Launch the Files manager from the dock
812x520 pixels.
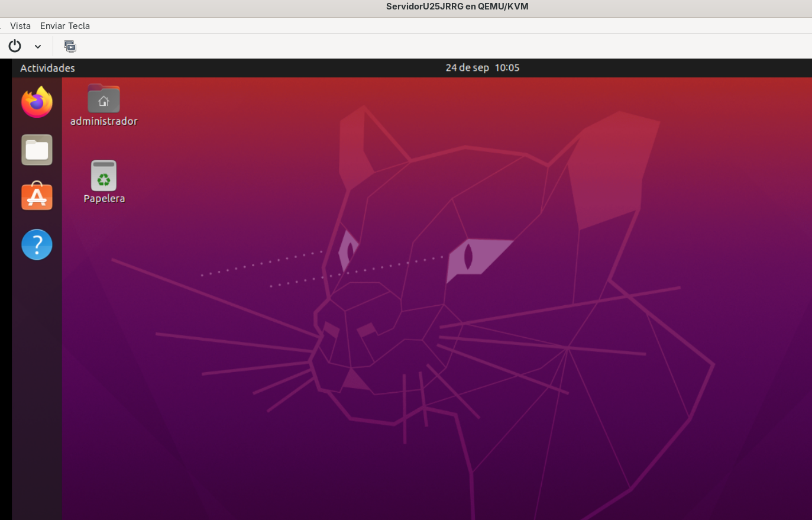[37, 150]
